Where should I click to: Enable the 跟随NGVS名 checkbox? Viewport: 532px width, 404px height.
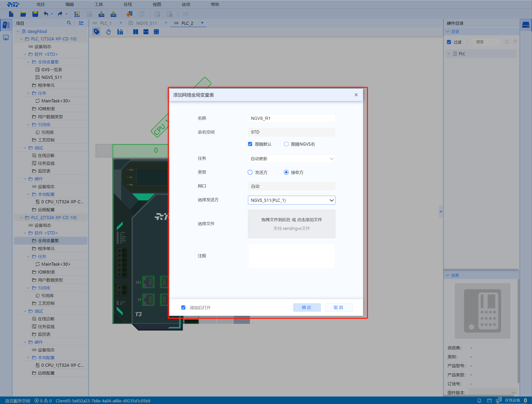[x=286, y=144]
